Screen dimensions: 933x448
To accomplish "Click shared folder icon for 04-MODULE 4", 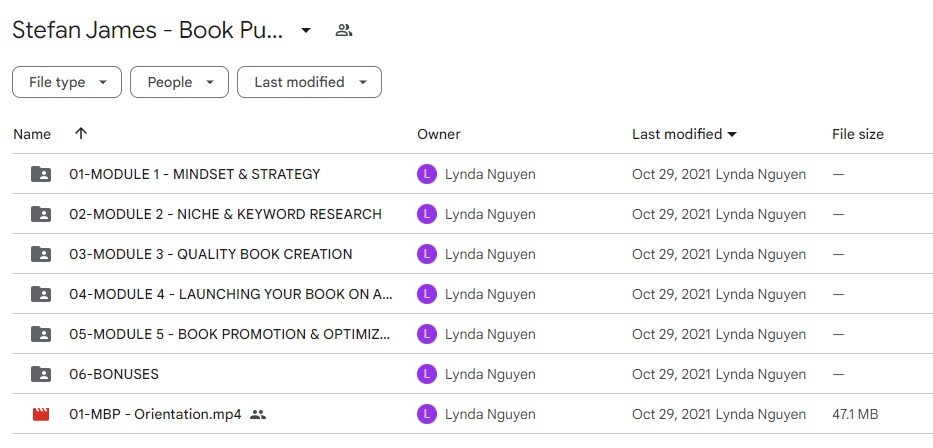I will pyautogui.click(x=40, y=294).
